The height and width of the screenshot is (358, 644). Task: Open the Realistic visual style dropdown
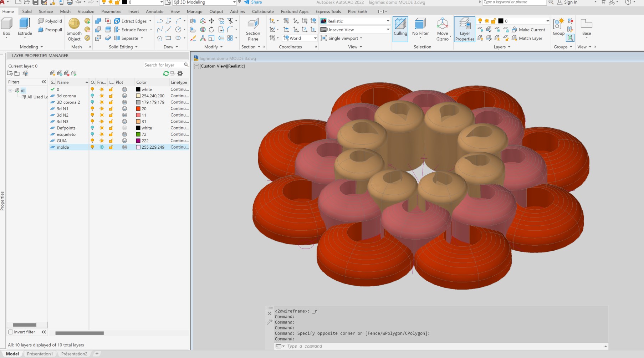[388, 21]
